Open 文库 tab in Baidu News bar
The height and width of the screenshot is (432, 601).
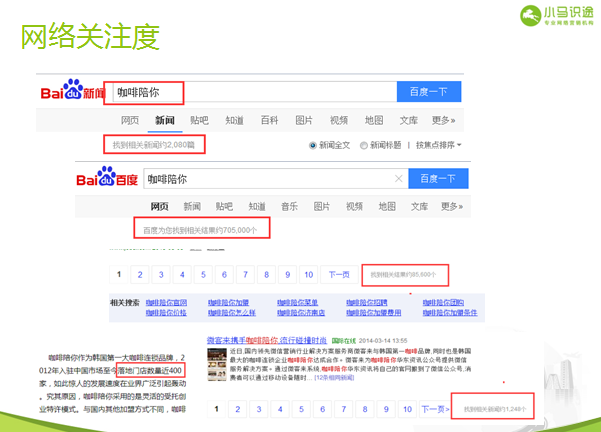coord(409,120)
